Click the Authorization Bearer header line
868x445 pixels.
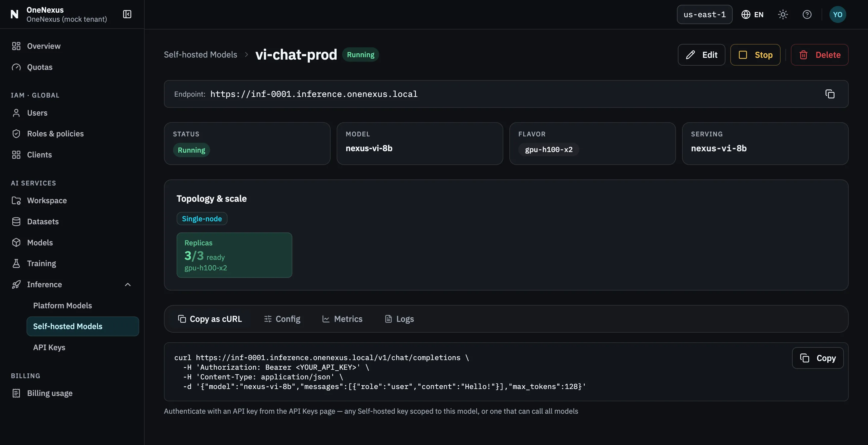pyautogui.click(x=276, y=367)
